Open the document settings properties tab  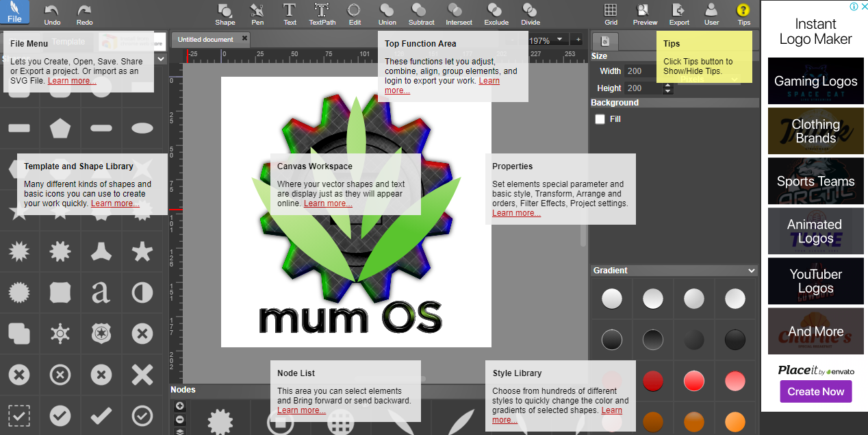coord(605,41)
